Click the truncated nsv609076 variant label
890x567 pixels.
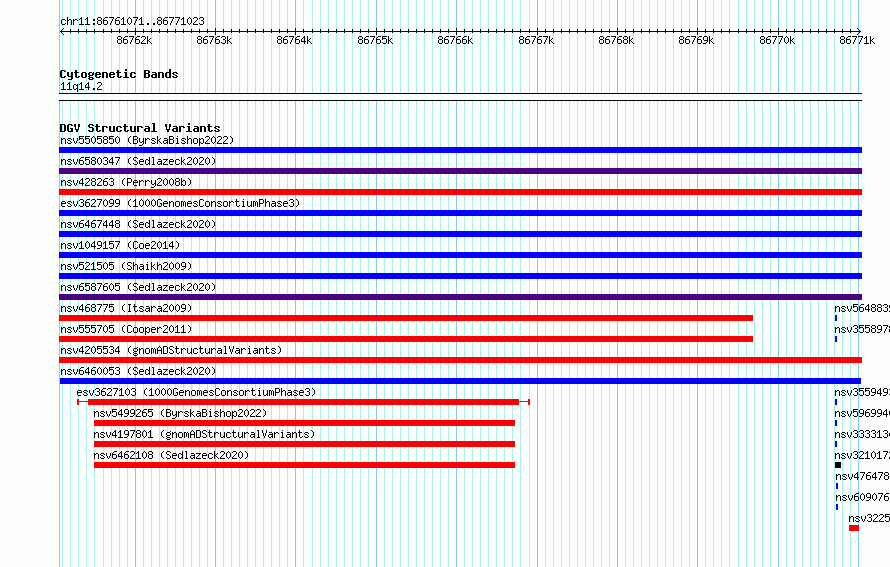862,497
